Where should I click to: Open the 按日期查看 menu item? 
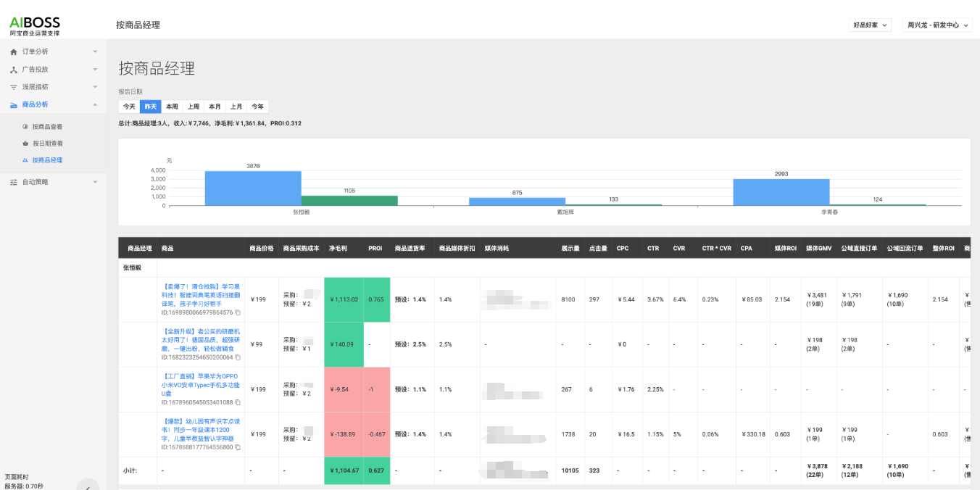click(47, 144)
